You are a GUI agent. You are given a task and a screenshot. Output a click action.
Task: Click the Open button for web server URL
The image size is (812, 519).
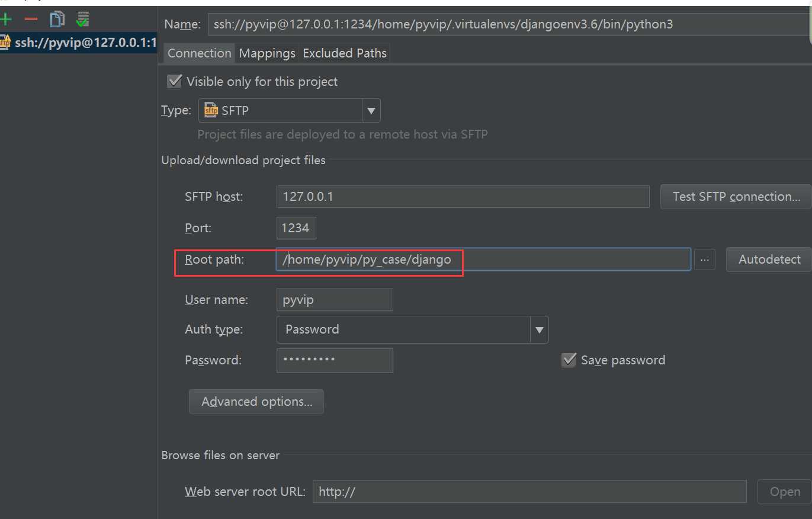click(x=785, y=492)
